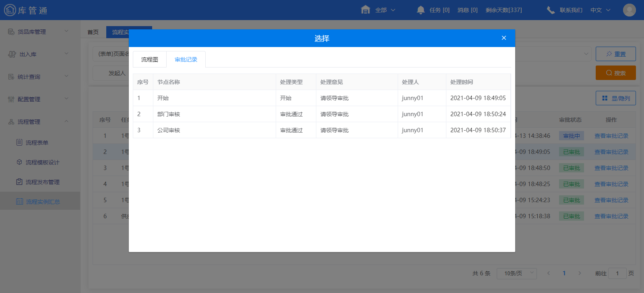Viewport: 644px width, 293px height.
Task: Click the 库管通 logo icon
Action: point(10,10)
